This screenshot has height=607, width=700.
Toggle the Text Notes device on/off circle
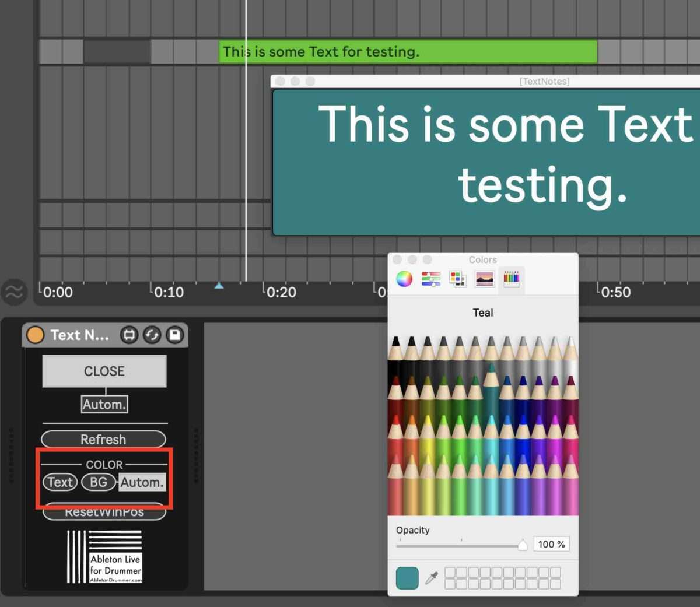(x=35, y=335)
